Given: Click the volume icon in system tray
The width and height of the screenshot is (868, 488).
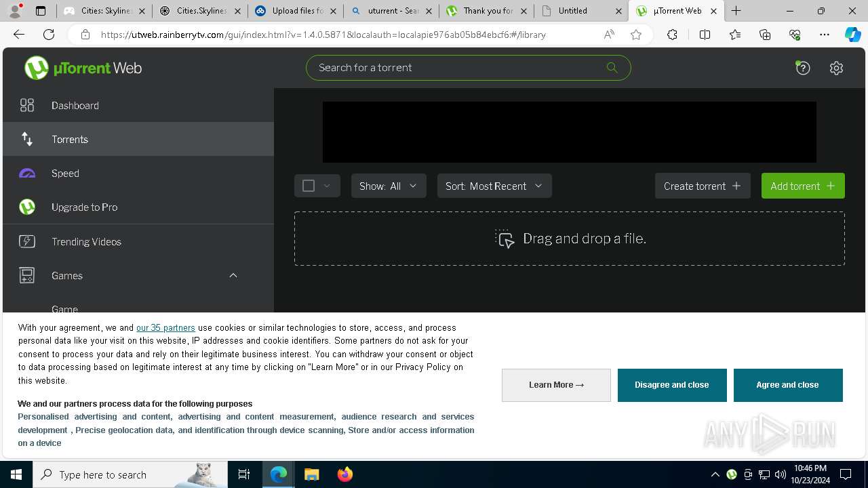Looking at the screenshot, I should 781,474.
